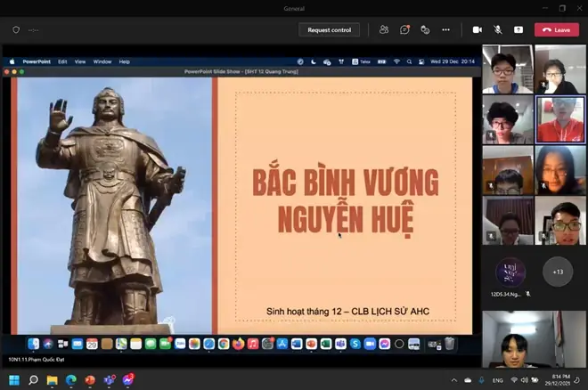Click the OneDrive cloud tray icon
This screenshot has height=390, width=588.
click(x=468, y=380)
